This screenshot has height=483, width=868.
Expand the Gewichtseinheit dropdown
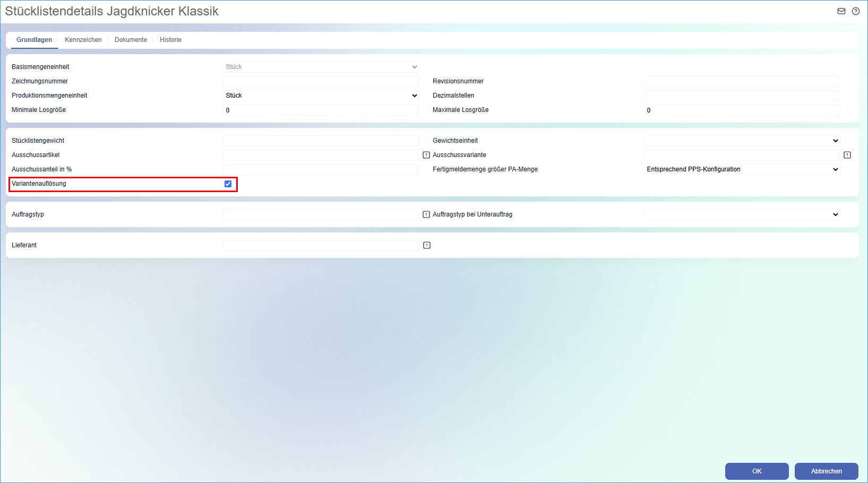pyautogui.click(x=742, y=141)
